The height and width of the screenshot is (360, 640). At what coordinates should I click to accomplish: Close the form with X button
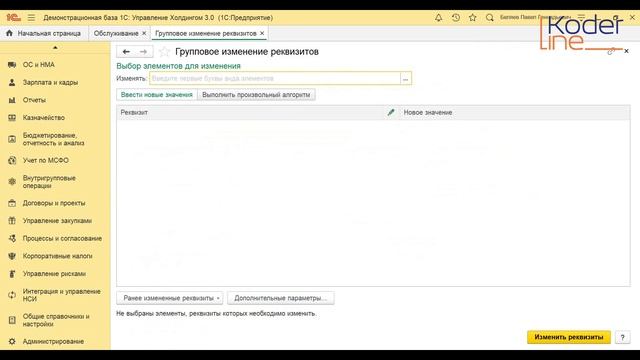point(626,51)
